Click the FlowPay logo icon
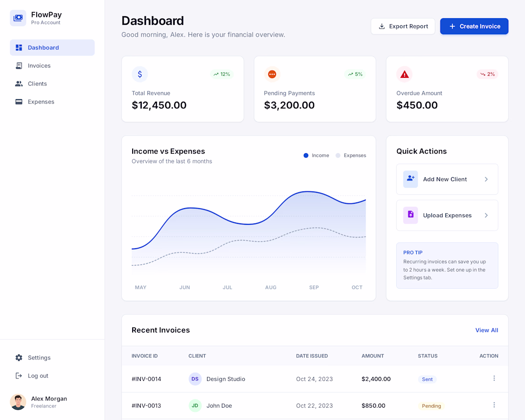The height and width of the screenshot is (420, 525). pos(18,18)
